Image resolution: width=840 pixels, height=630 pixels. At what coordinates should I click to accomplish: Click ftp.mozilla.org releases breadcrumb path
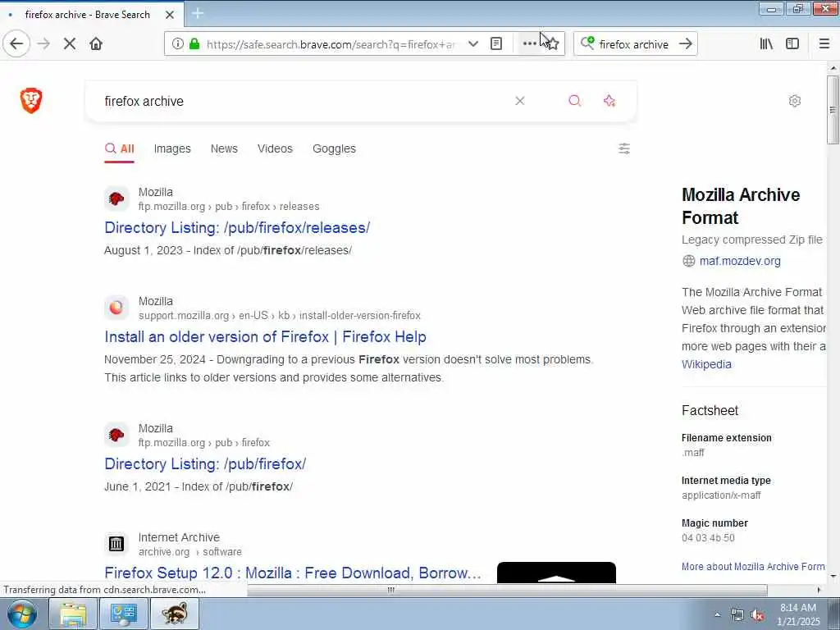229,206
